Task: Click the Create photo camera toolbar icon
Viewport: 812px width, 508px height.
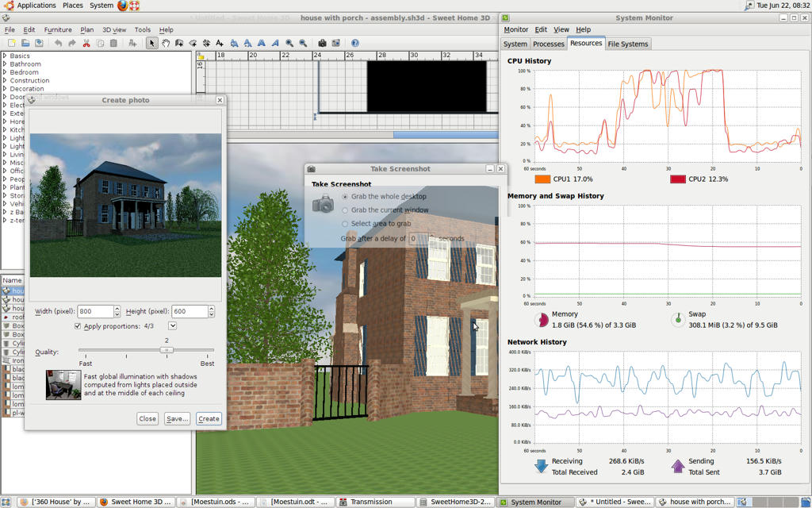Action: pos(322,43)
